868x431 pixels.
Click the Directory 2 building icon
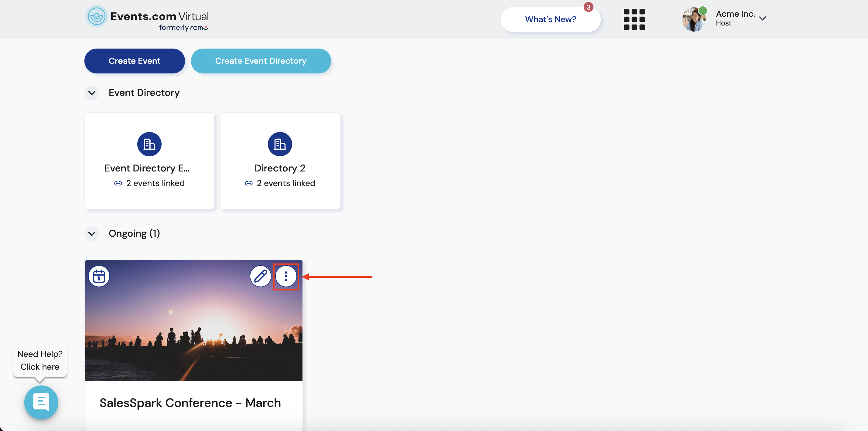[x=280, y=144]
